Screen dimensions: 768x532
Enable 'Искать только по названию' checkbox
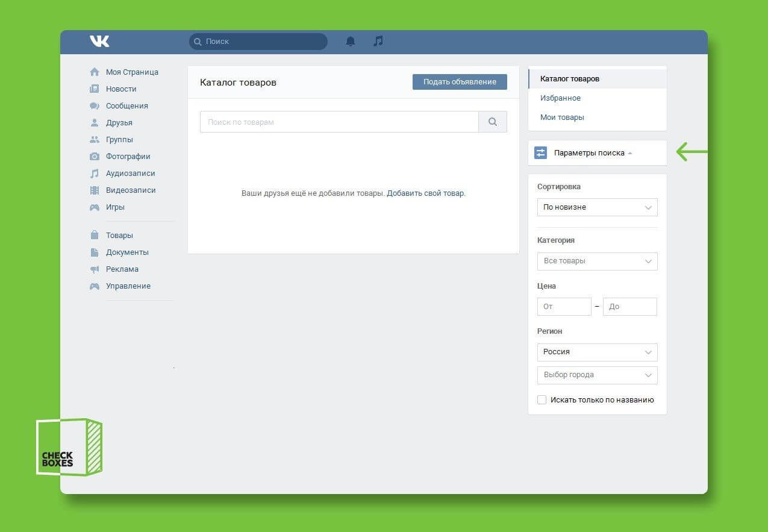click(542, 400)
